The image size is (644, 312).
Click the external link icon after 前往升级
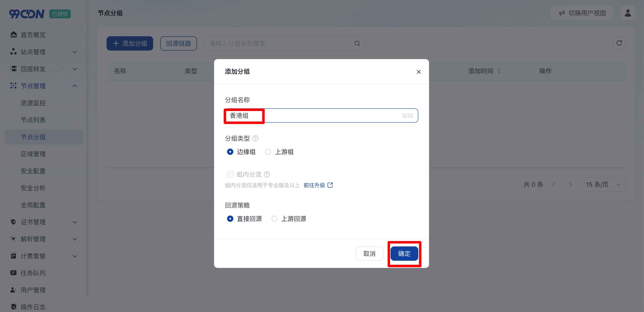(x=330, y=185)
